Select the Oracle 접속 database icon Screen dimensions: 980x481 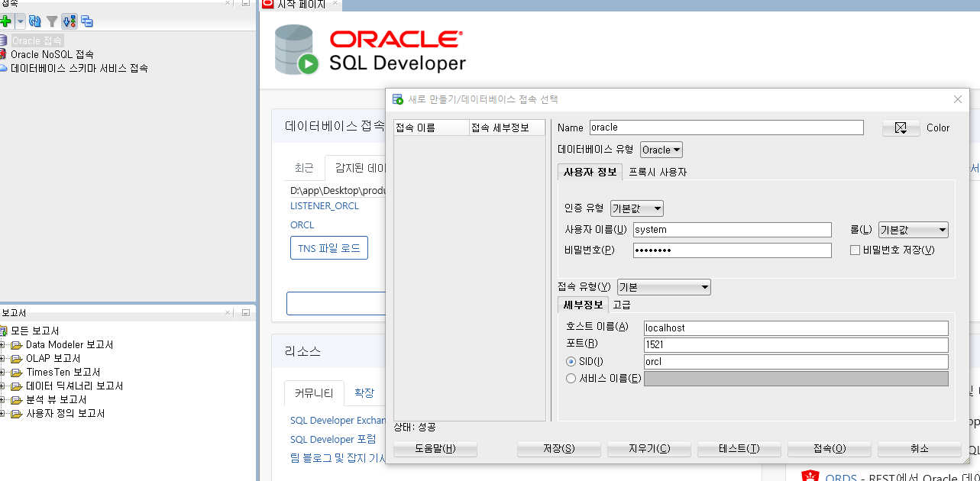point(3,40)
